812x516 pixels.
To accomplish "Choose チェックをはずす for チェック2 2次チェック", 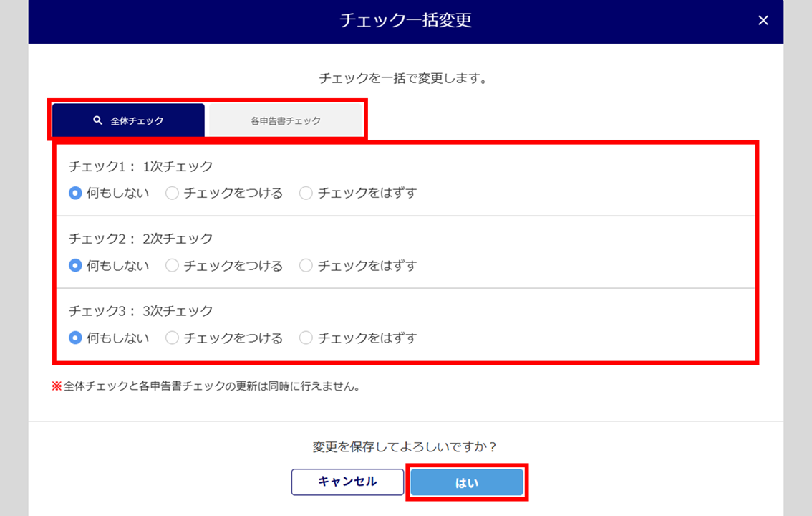I will 306,265.
